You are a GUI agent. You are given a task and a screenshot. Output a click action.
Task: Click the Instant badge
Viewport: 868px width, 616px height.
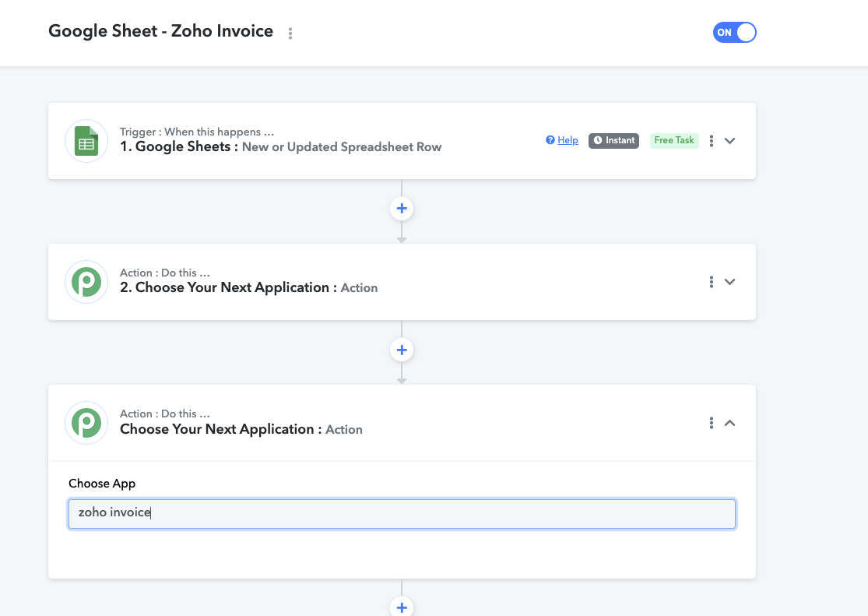[x=614, y=141]
